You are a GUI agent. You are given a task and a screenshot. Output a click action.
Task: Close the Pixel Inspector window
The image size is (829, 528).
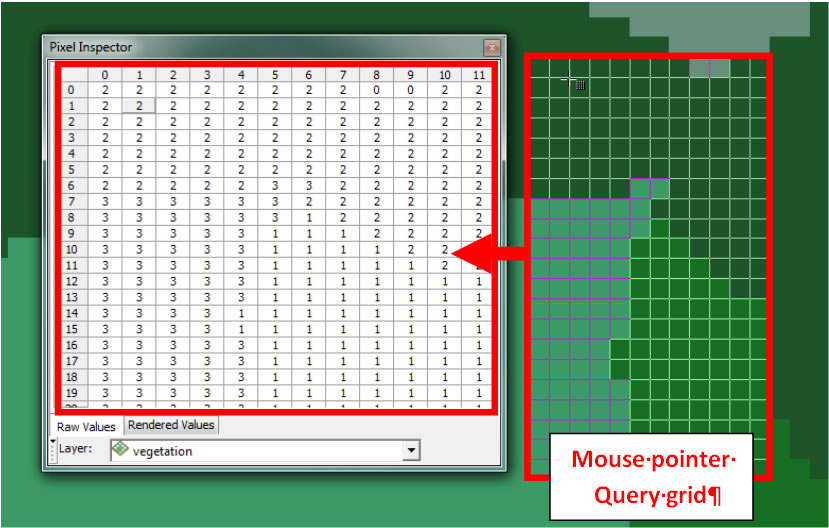click(x=492, y=48)
